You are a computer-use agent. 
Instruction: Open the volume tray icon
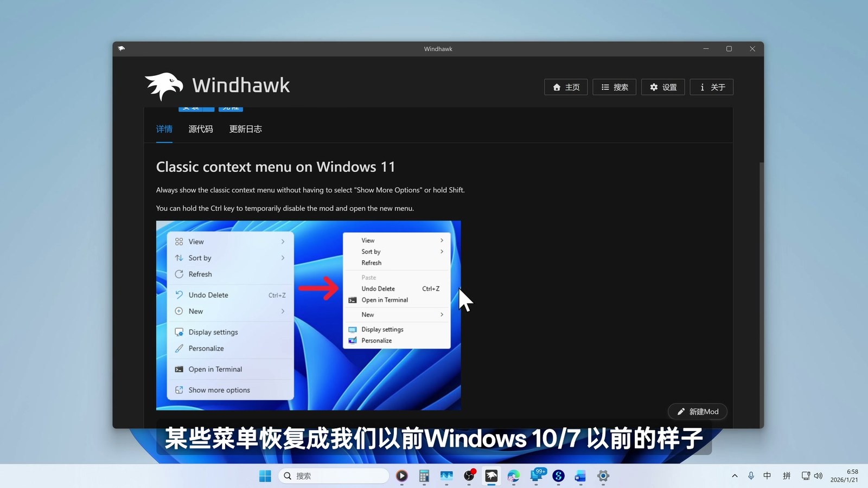tap(818, 476)
